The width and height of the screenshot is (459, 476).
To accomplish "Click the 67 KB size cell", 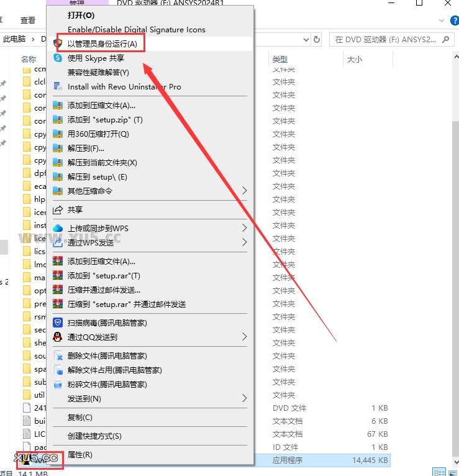I will tap(378, 434).
